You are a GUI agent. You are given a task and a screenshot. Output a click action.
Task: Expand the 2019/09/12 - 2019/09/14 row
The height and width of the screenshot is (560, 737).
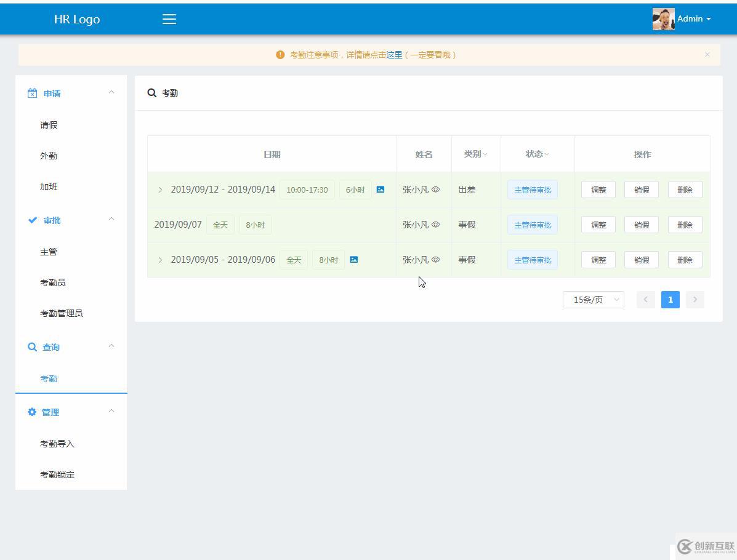tap(160, 190)
